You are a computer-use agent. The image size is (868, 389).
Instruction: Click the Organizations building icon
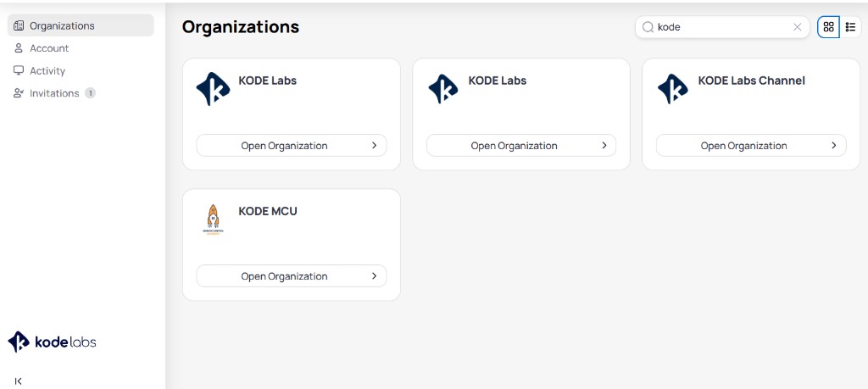point(19,25)
